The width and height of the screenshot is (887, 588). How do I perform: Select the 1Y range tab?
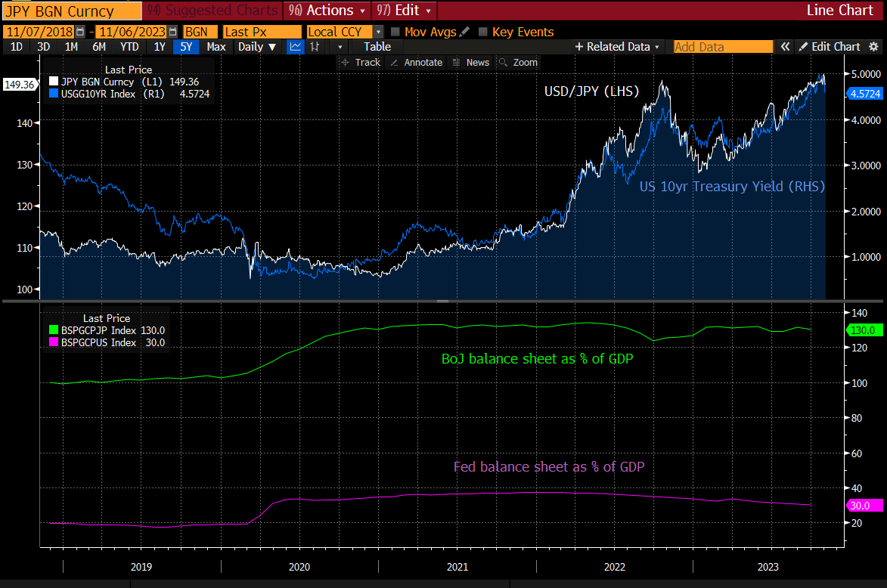click(160, 47)
